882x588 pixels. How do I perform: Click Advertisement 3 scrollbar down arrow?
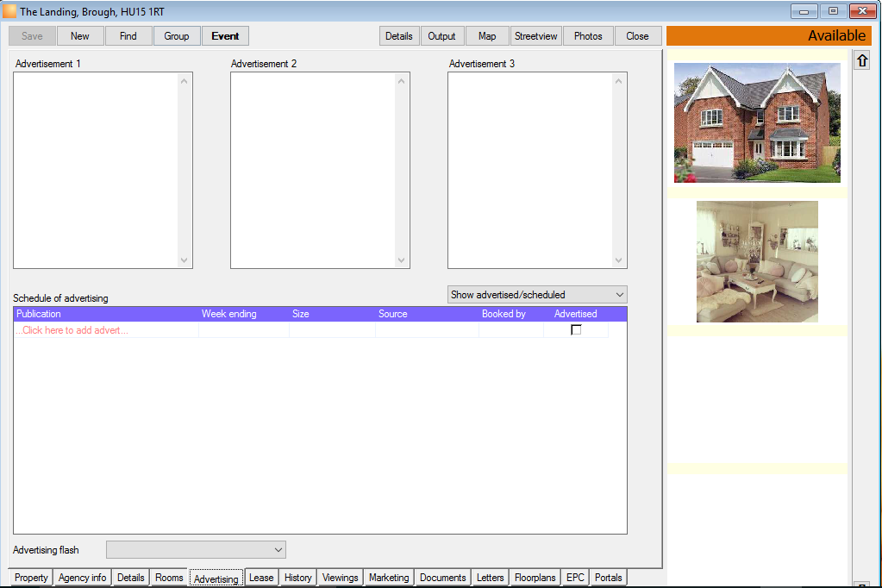618,260
